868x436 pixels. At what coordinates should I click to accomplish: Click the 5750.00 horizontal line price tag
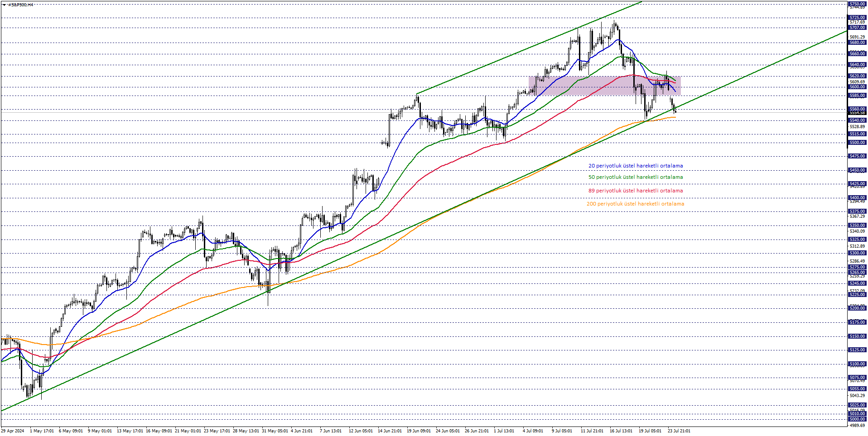(x=857, y=4)
